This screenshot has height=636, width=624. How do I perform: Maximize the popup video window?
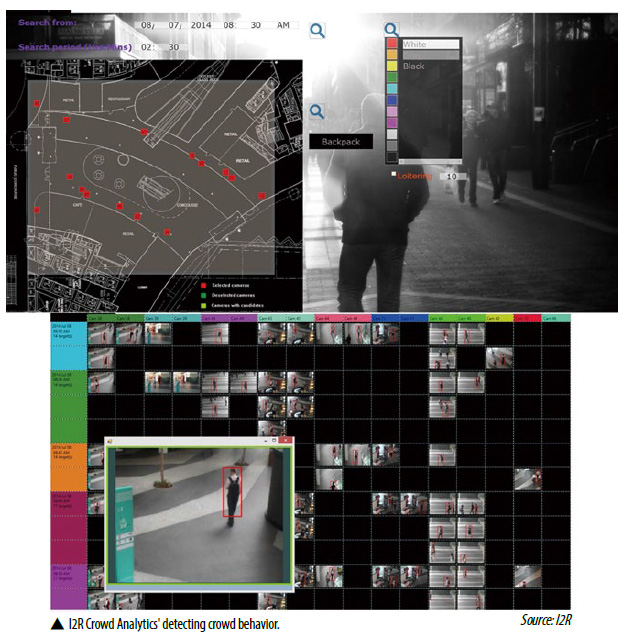click(274, 440)
